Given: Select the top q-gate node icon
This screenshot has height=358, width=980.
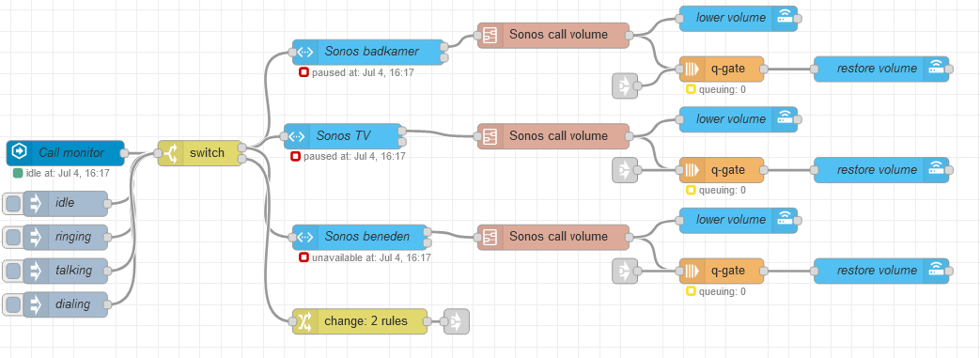Looking at the screenshot, I should 692,69.
